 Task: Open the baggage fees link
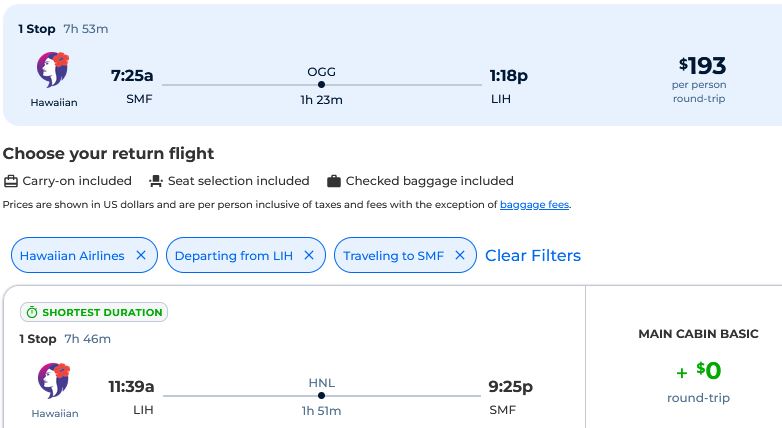[x=534, y=205]
